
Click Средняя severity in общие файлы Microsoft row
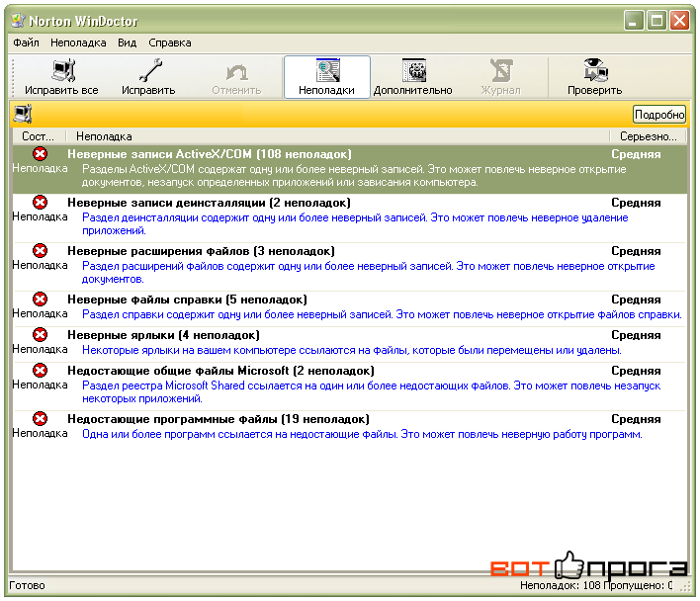[x=636, y=371]
